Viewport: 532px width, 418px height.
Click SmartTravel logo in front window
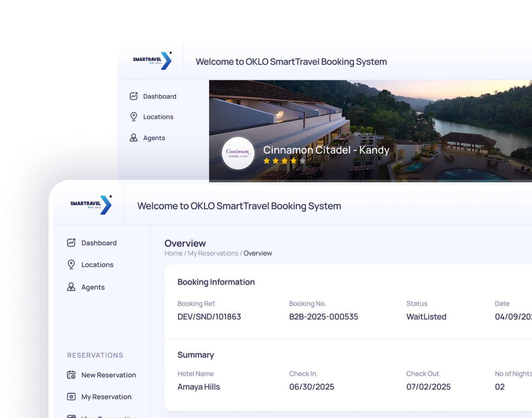click(x=91, y=205)
